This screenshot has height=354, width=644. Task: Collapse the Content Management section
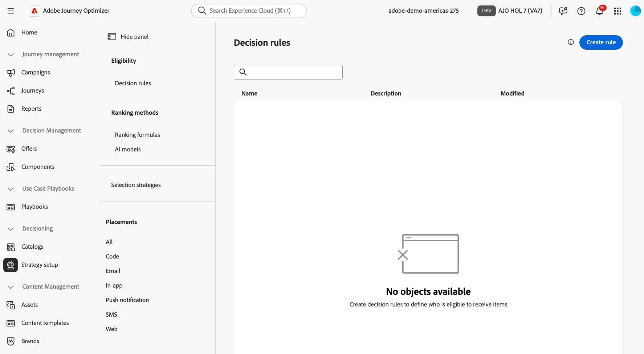pyautogui.click(x=11, y=287)
